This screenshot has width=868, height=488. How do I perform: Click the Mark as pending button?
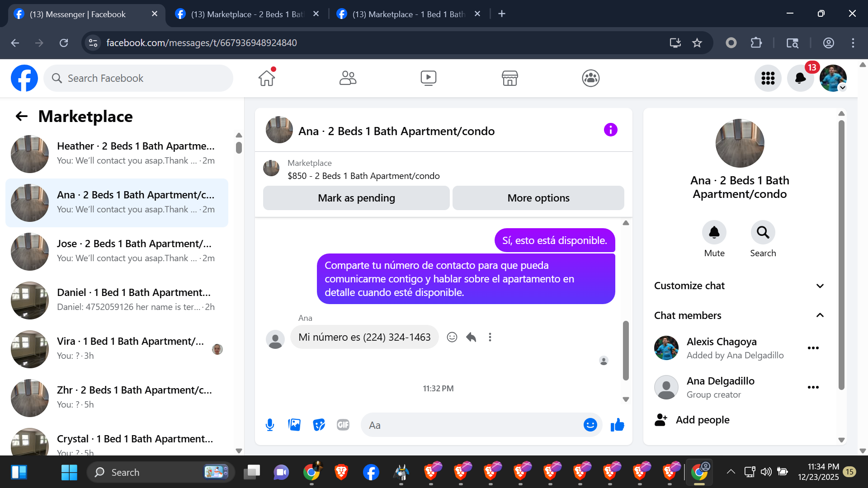(356, 198)
